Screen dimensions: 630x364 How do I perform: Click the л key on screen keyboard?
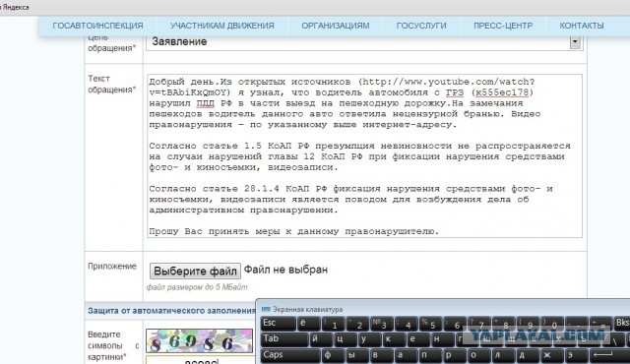coord(503,355)
